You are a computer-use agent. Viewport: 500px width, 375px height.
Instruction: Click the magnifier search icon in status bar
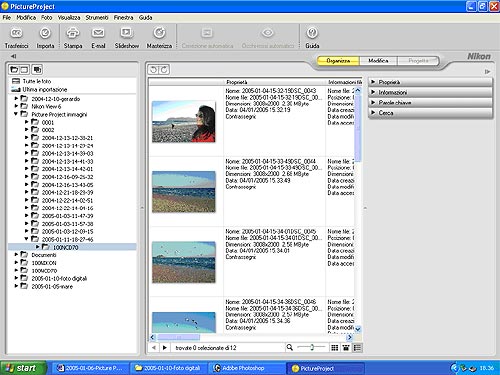coord(290,347)
